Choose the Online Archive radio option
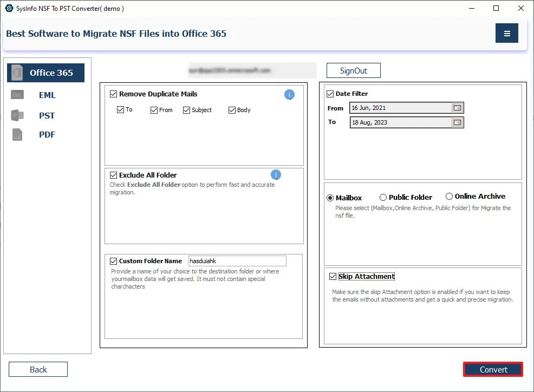 point(449,197)
